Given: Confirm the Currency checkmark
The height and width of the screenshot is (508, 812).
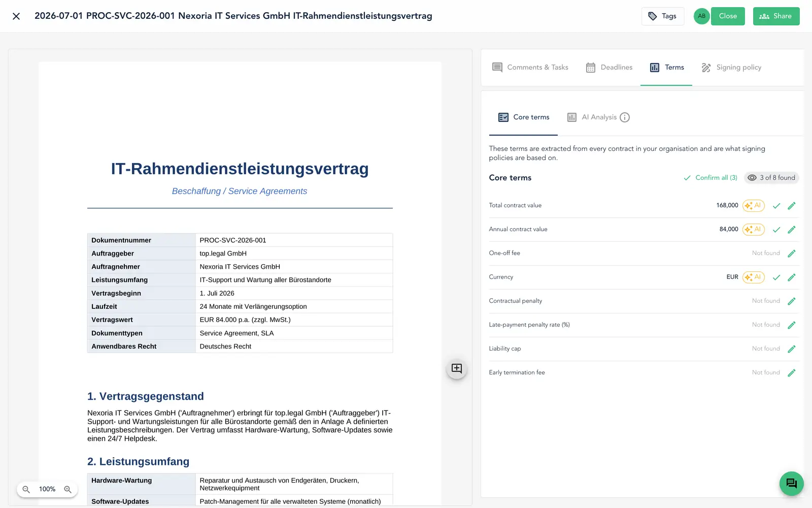Looking at the screenshot, I should click(x=776, y=277).
